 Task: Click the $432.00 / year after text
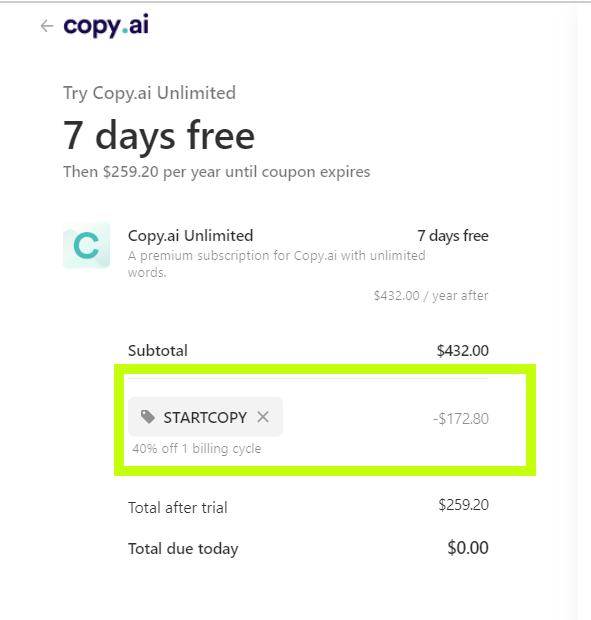(431, 295)
